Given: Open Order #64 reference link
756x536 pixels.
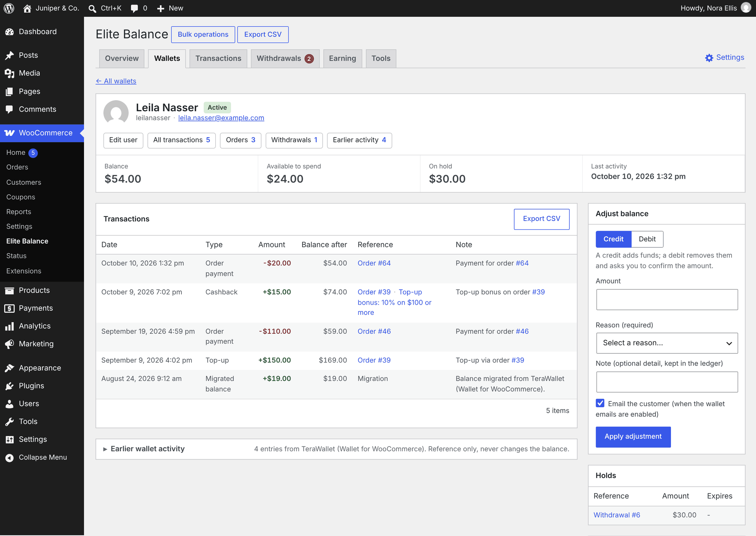Looking at the screenshot, I should tap(374, 263).
